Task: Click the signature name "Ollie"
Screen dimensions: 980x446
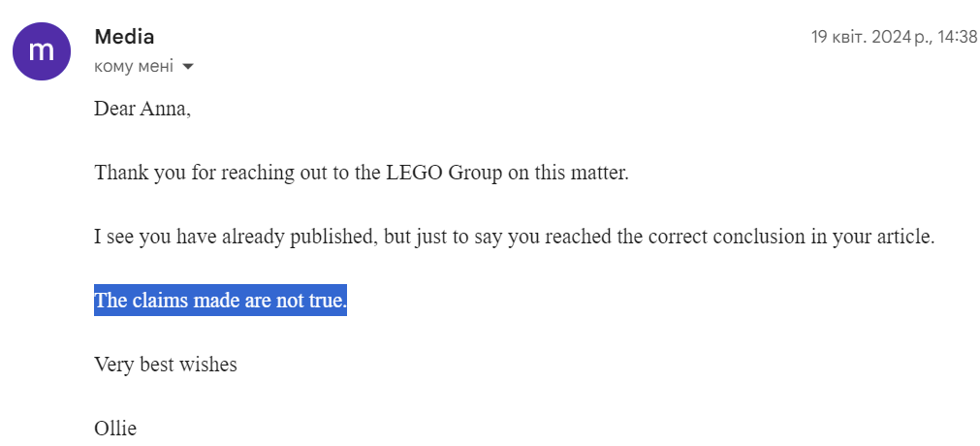Action: coord(115,429)
